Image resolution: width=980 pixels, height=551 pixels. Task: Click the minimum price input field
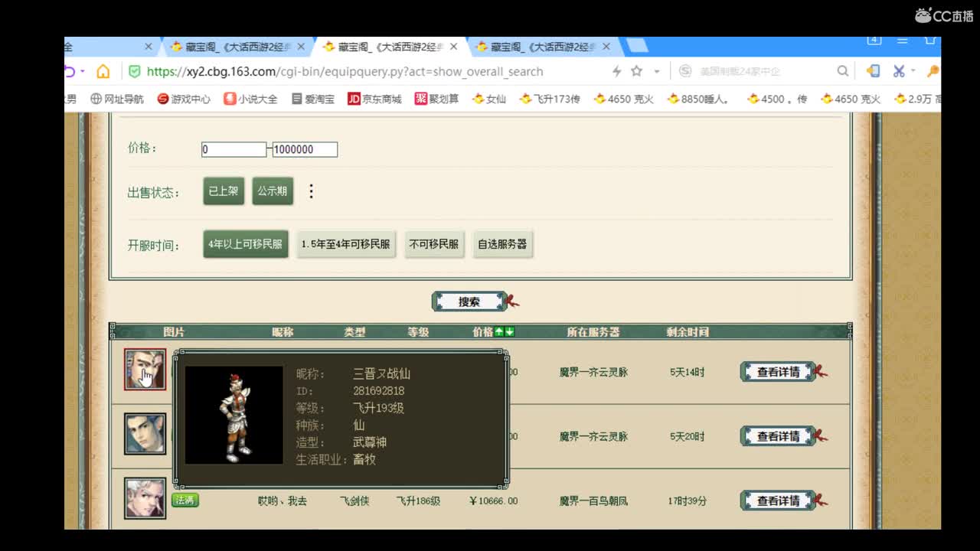coord(234,149)
